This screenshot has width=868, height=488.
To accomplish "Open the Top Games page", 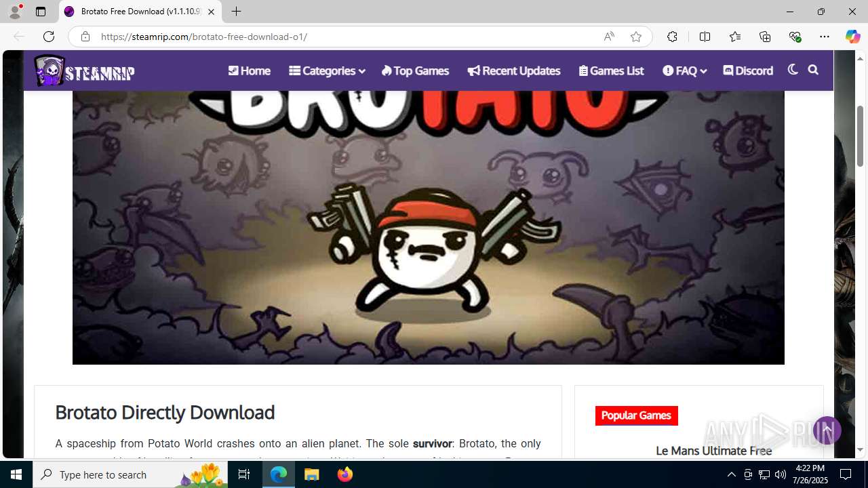I will [415, 70].
